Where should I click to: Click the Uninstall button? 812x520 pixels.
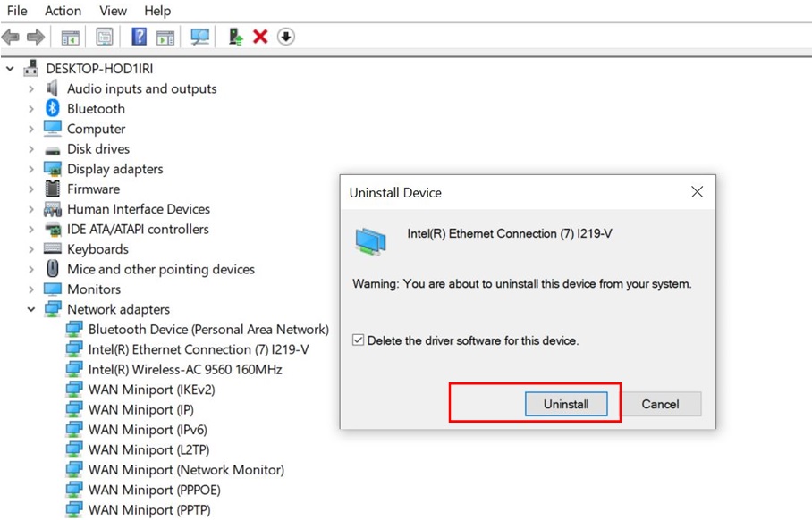click(566, 404)
